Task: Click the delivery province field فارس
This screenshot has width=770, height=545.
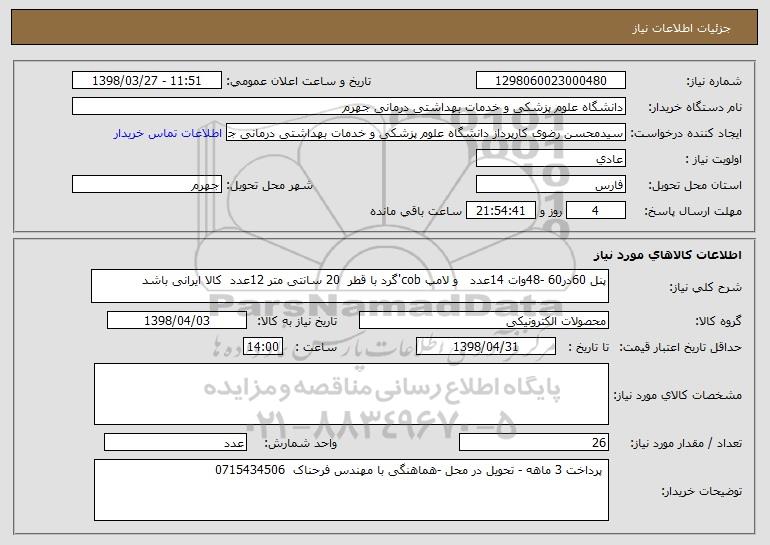Action: click(x=550, y=185)
